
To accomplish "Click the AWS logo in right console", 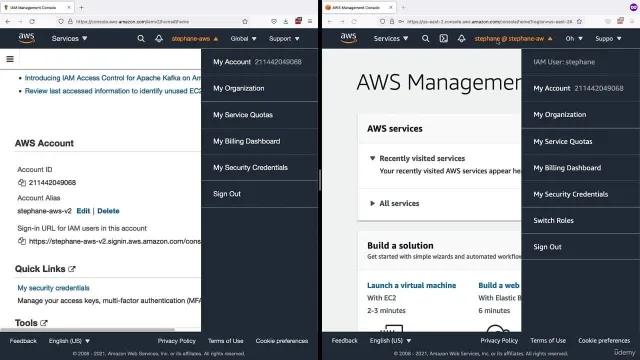I will tap(348, 38).
